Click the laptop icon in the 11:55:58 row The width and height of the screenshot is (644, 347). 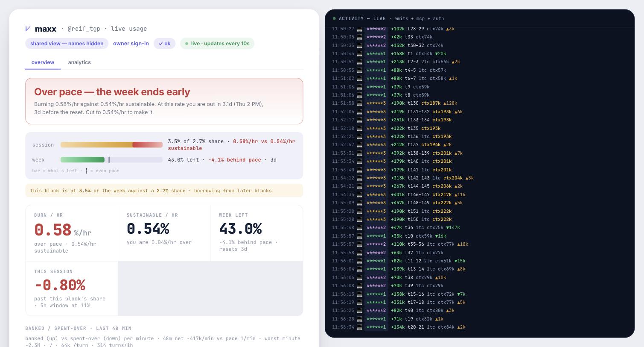[359, 253]
